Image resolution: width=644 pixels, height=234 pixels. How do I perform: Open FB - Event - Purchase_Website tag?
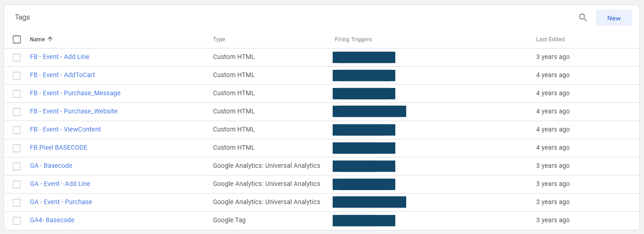74,111
